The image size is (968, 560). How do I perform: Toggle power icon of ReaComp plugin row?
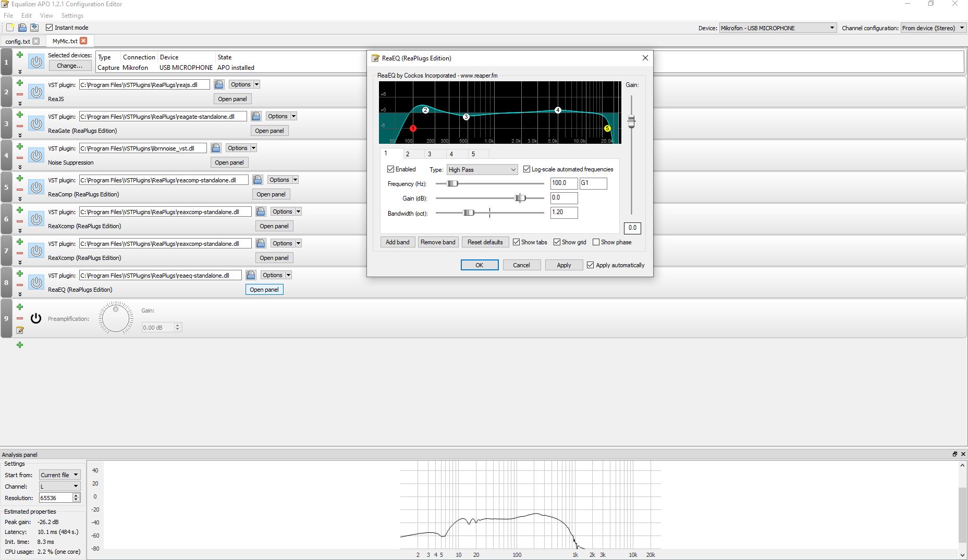click(x=36, y=187)
